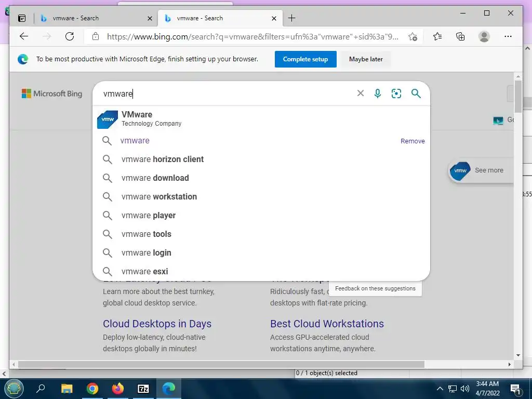Image resolution: width=532 pixels, height=399 pixels.
Task: Remove the vmware history suggestion
Action: (x=413, y=141)
